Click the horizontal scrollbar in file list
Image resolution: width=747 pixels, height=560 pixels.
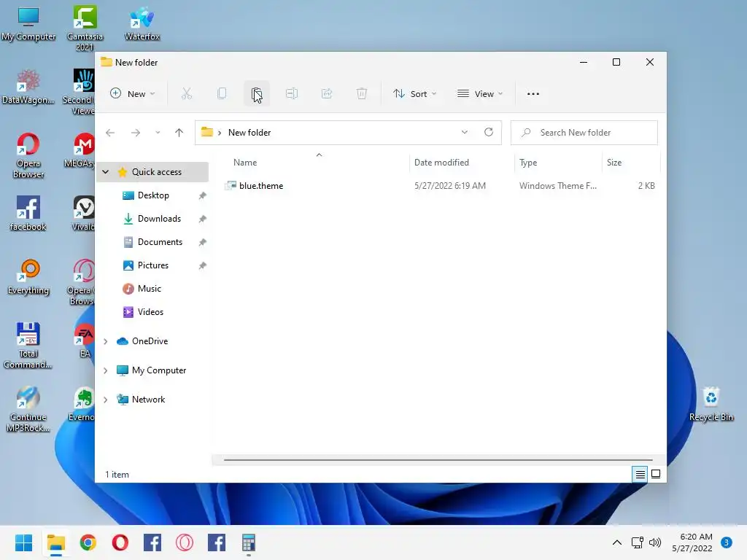[x=438, y=460]
